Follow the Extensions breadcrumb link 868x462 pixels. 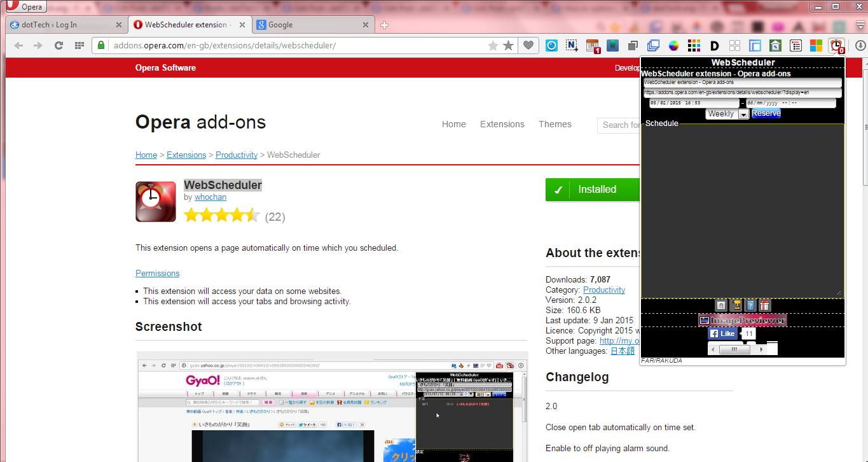(186, 155)
